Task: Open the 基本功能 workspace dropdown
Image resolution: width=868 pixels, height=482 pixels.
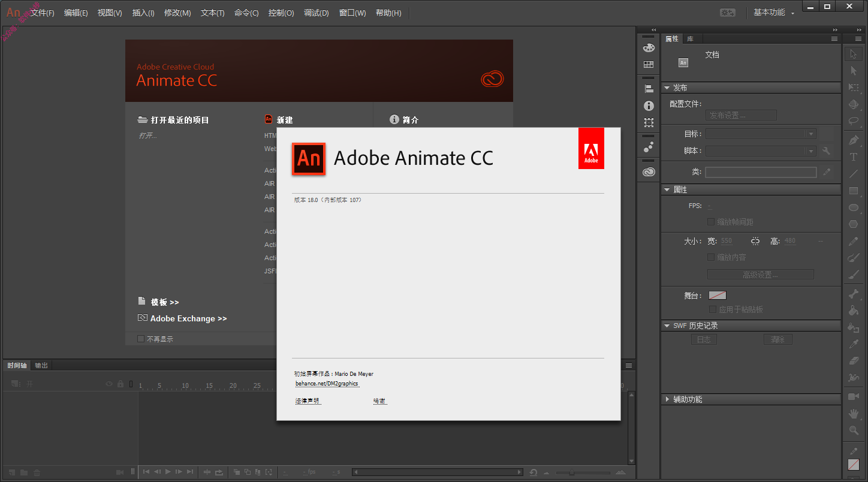Action: coord(774,13)
